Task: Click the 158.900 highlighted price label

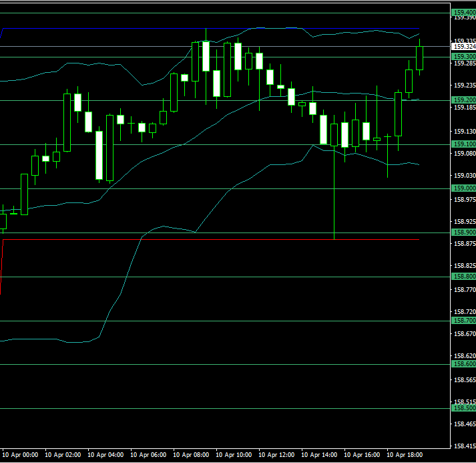Action: tap(463, 233)
